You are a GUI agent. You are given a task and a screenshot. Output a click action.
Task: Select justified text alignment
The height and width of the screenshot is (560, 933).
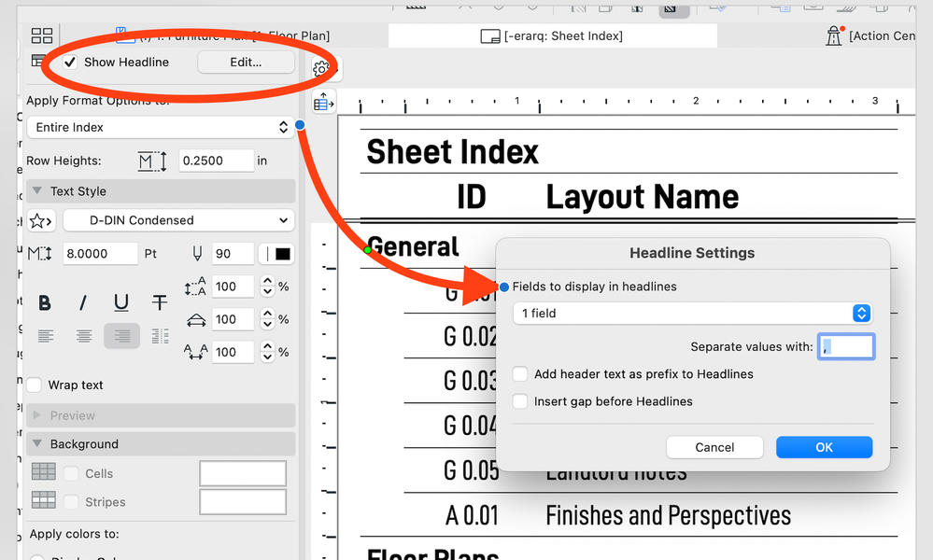coord(160,337)
